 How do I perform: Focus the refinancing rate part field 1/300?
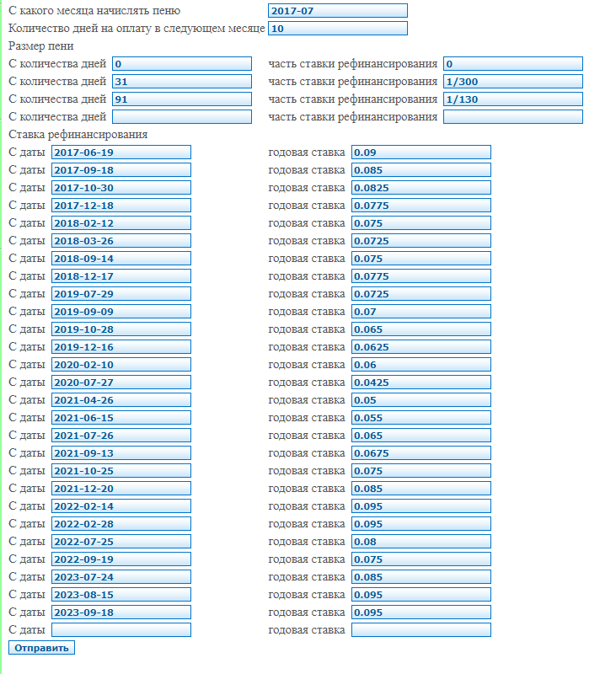[x=512, y=82]
